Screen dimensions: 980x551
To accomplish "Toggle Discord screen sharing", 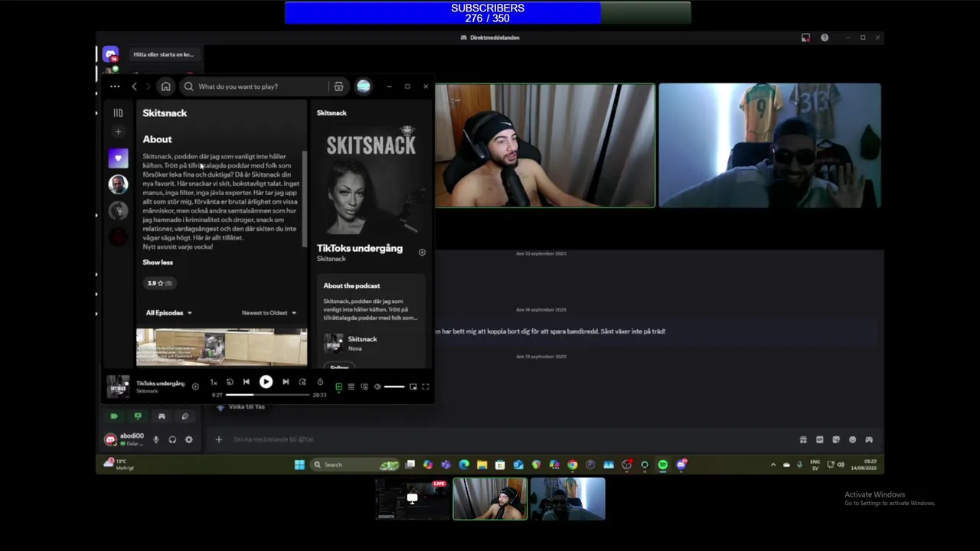I will [138, 416].
